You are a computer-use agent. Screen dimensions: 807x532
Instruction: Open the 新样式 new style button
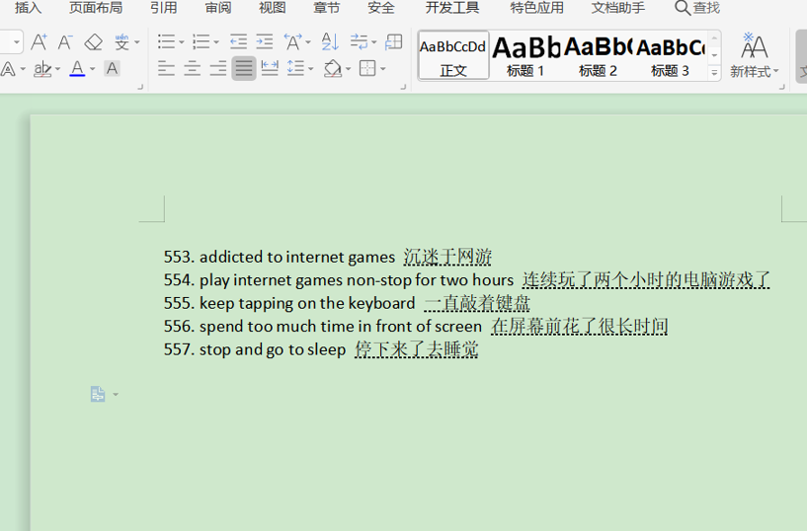(755, 54)
